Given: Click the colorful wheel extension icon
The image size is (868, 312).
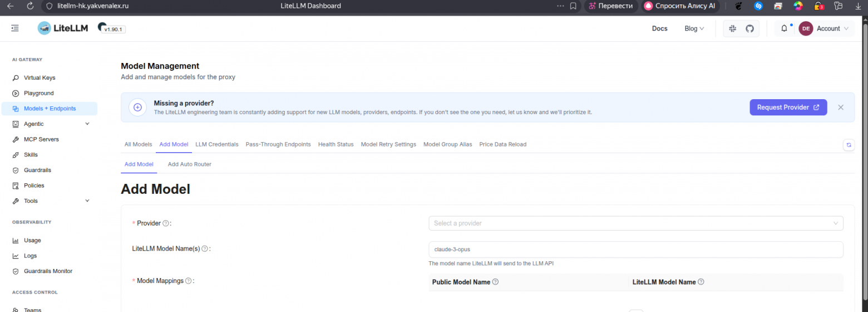Looking at the screenshot, I should tap(798, 6).
